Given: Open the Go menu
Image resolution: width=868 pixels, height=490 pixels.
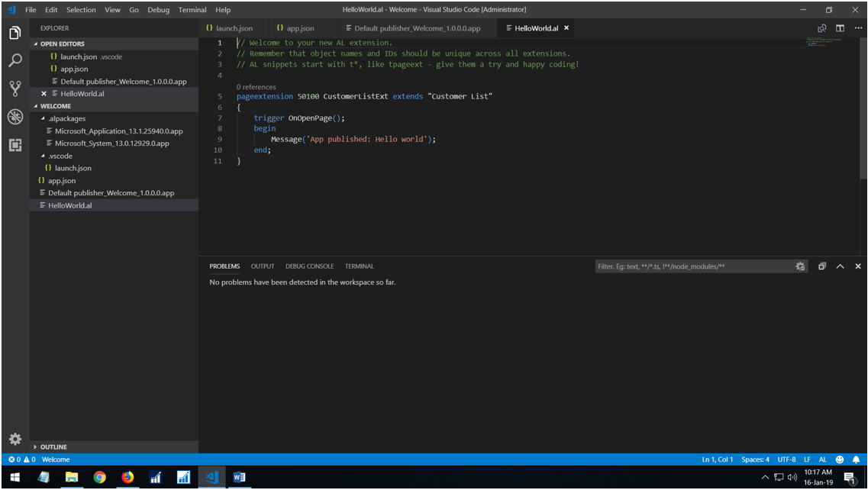Looking at the screenshot, I should tap(134, 9).
